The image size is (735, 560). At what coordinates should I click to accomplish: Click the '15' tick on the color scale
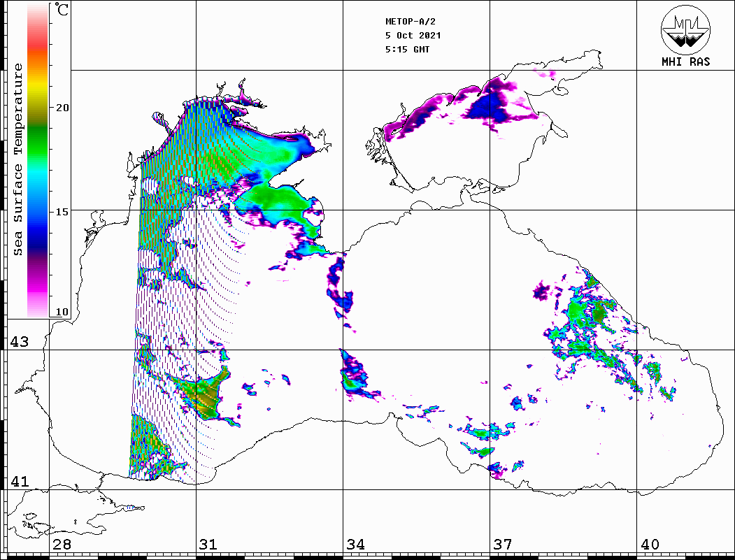(62, 212)
